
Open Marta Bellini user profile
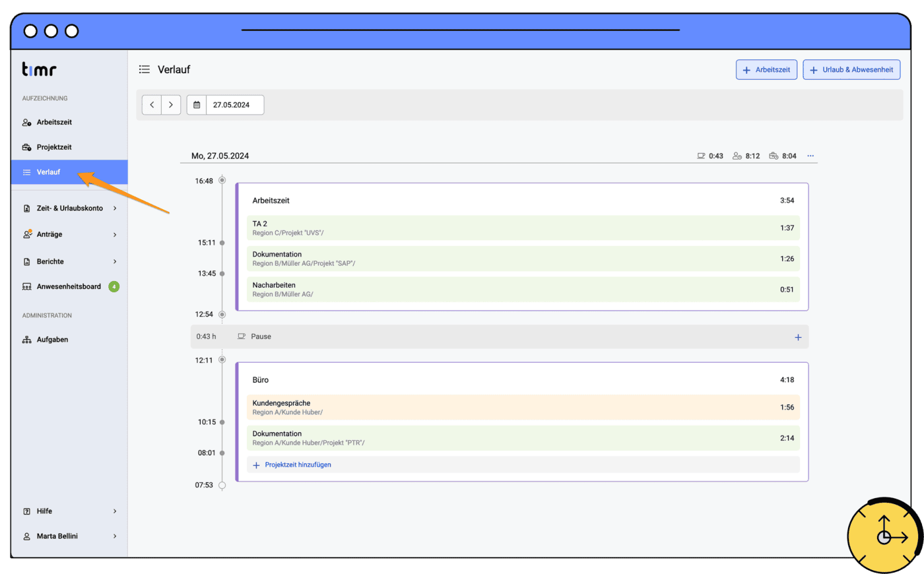57,536
